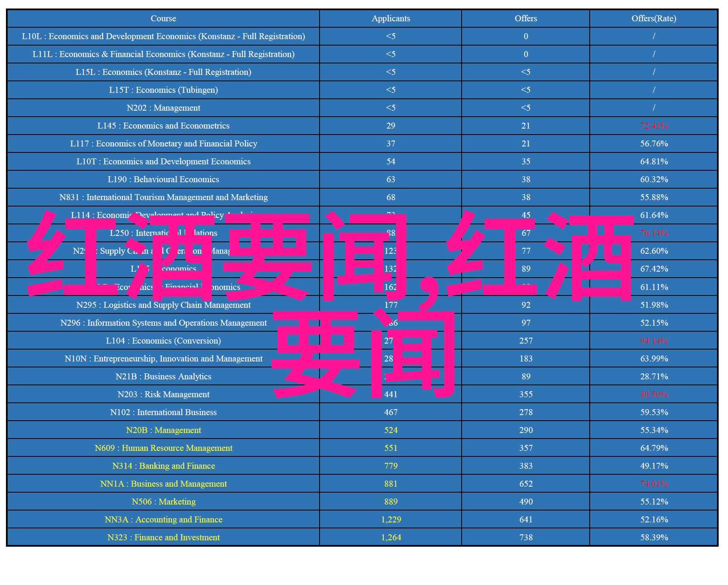The height and width of the screenshot is (585, 728).
Task: Select the 779 applicants value
Action: [x=391, y=466]
